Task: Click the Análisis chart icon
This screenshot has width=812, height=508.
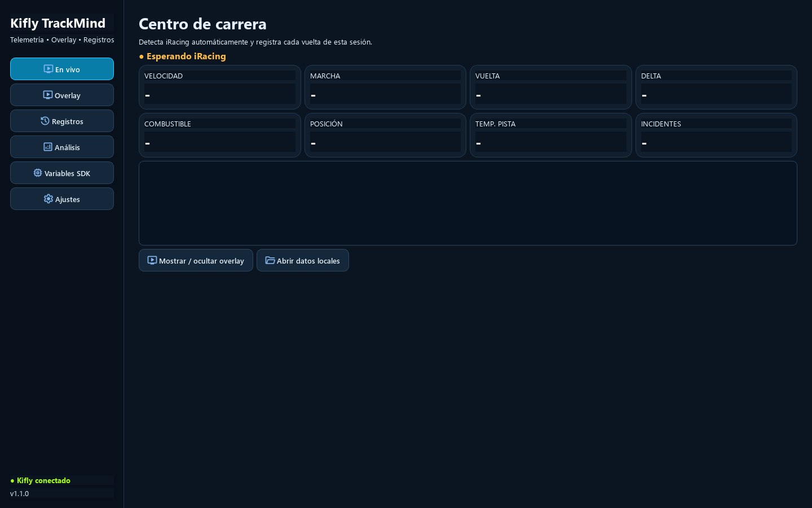Action: click(48, 147)
